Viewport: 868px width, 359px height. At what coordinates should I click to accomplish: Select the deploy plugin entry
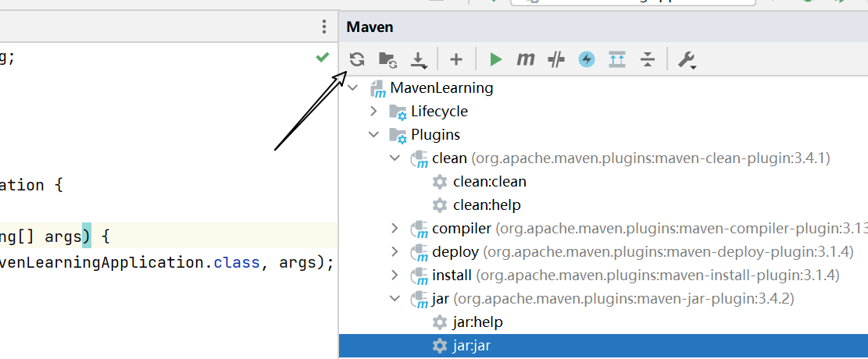[643, 251]
